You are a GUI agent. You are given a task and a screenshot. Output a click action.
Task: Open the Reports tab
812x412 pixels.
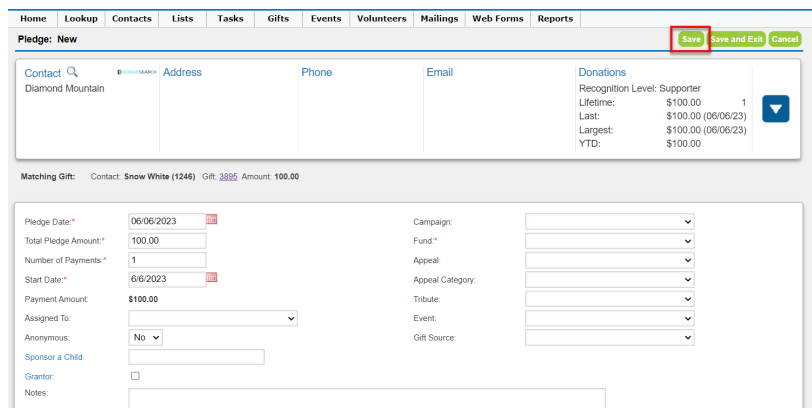click(555, 19)
